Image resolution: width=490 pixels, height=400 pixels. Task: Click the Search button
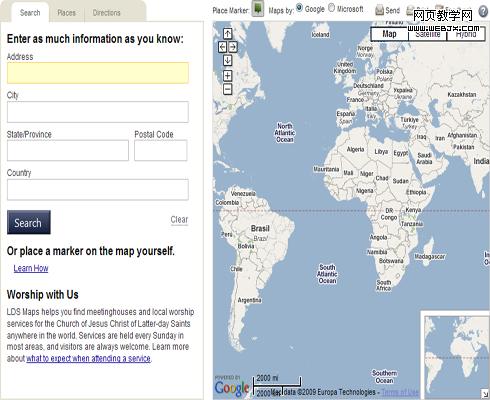point(29,222)
